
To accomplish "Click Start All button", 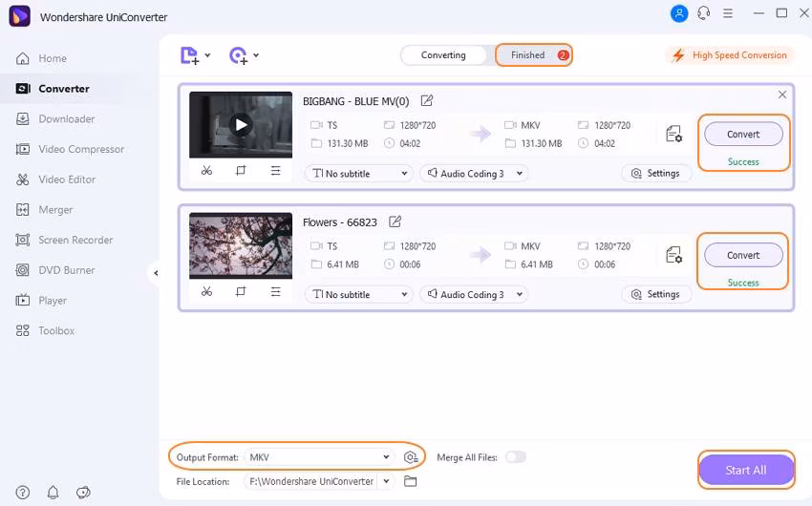I will [746, 470].
